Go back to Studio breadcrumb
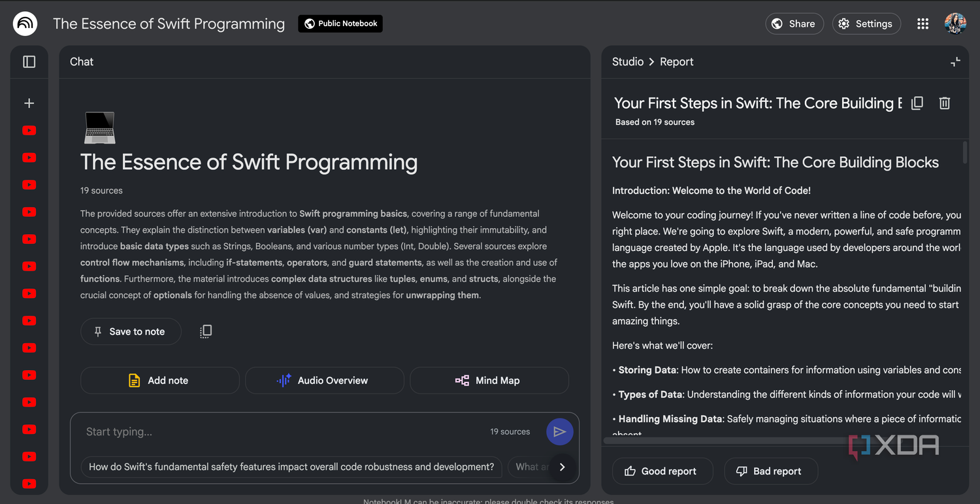This screenshot has height=504, width=980. [x=628, y=61]
